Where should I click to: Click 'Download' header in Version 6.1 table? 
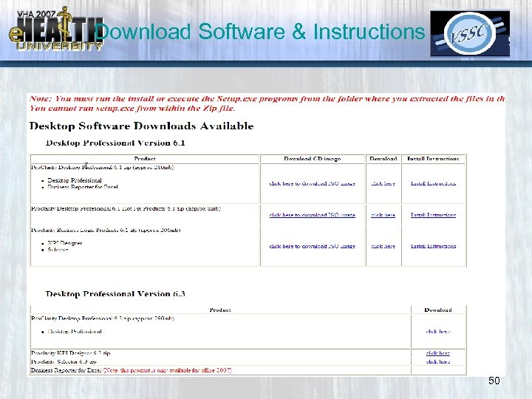coord(383,159)
